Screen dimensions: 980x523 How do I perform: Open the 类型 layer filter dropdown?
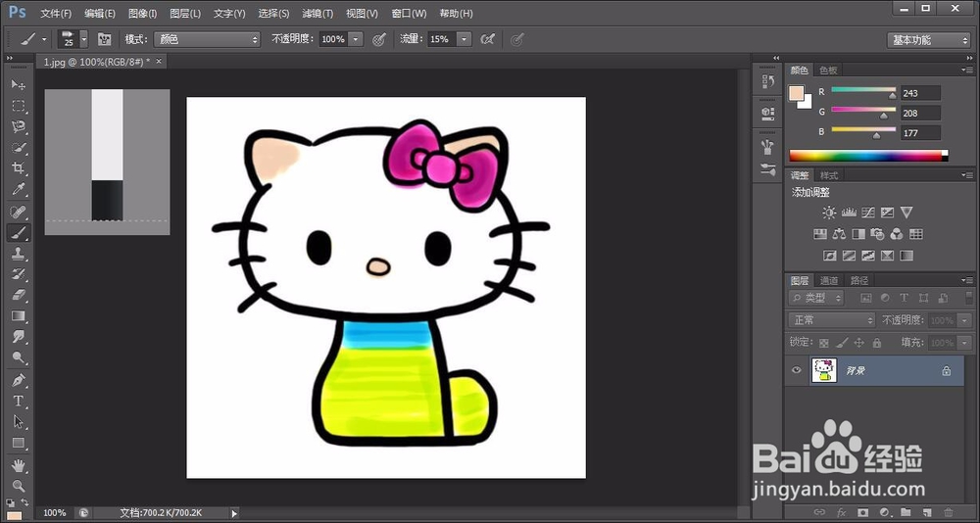pyautogui.click(x=816, y=298)
